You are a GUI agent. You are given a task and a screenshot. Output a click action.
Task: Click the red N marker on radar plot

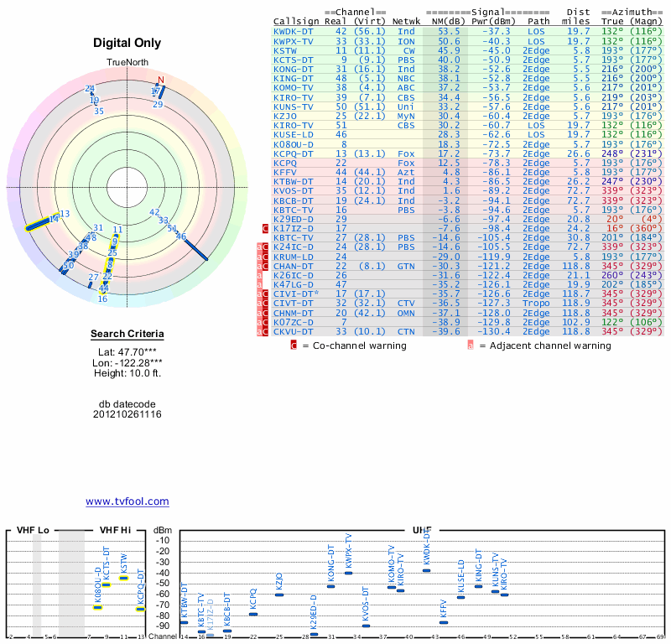(161, 80)
